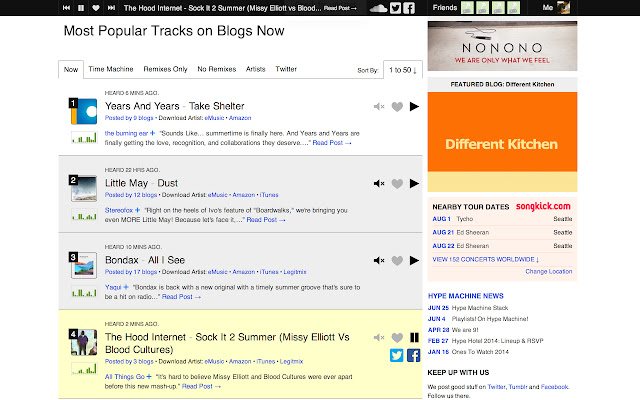Play the Years And Years track
Screen dimensions: 640x400
point(414,107)
